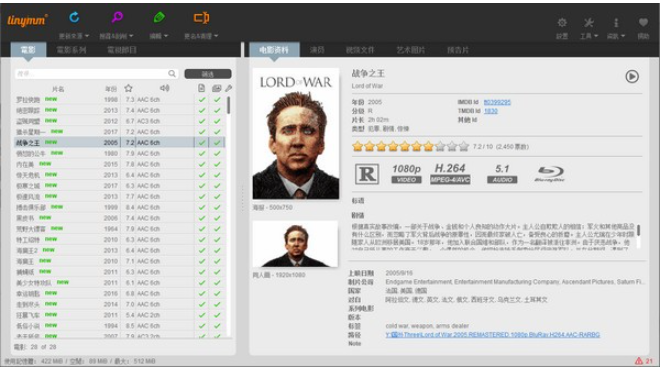Click the R certification logo

(x=367, y=174)
